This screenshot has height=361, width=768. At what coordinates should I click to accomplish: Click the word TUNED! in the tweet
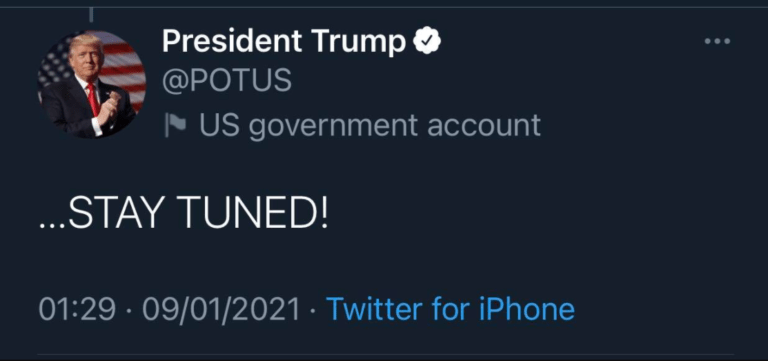[x=254, y=214]
